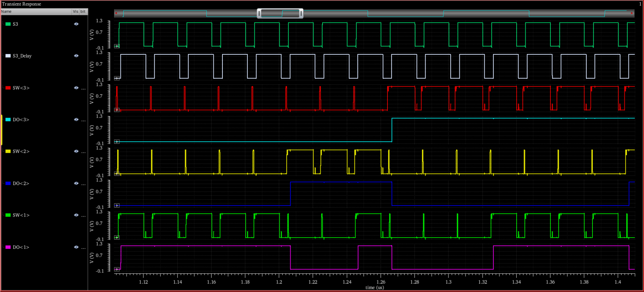644x292 pixels.
Task: Grab the left handle of the zoom window
Action: [x=259, y=13]
